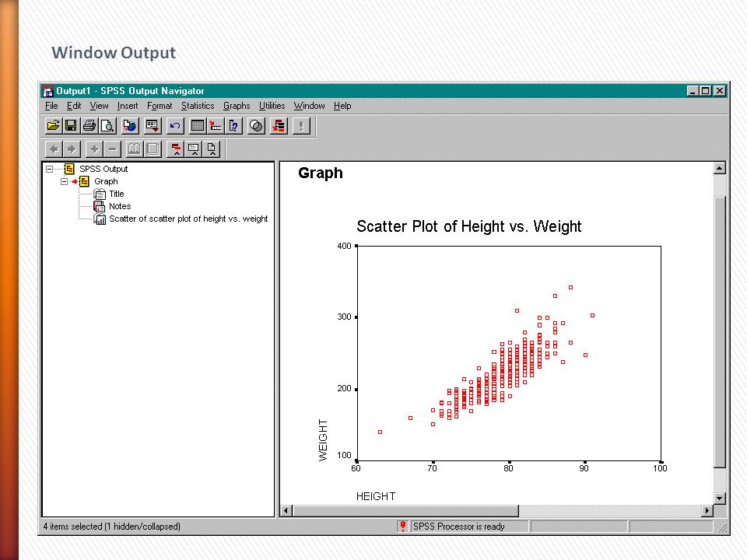
Task: Click the red processor status icon
Action: click(x=403, y=527)
